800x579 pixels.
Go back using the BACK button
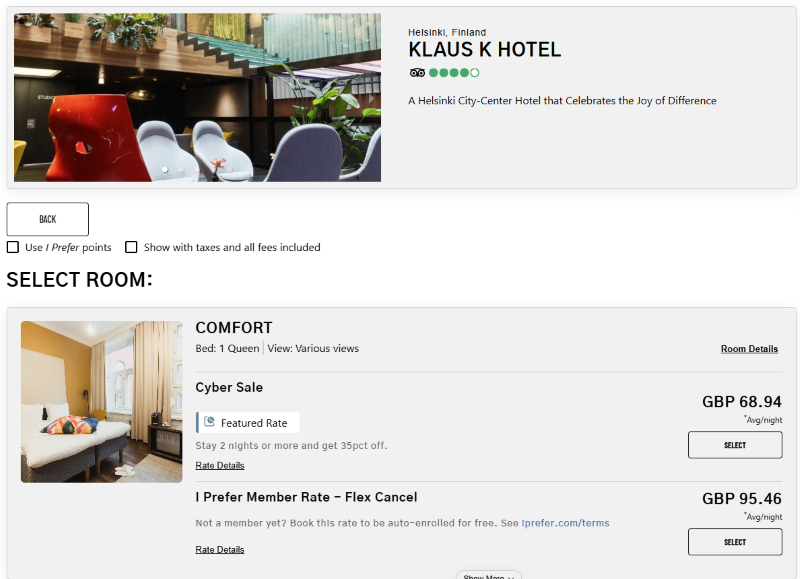pos(47,219)
